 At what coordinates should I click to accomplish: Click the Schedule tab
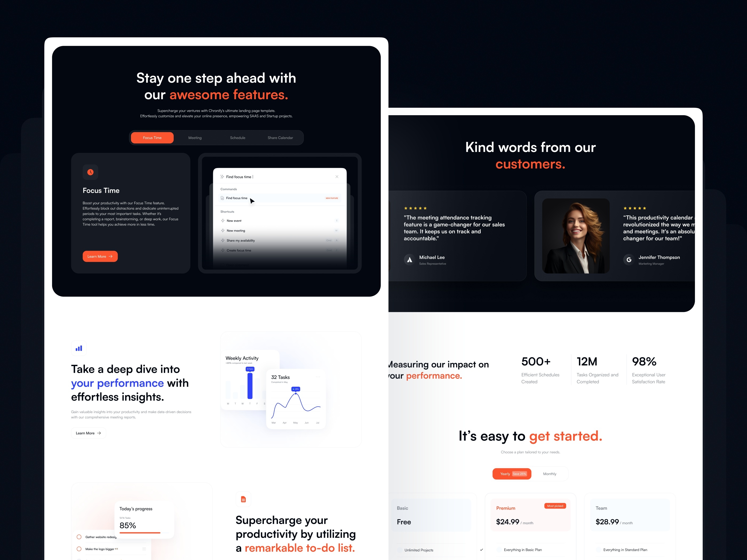coord(238,138)
